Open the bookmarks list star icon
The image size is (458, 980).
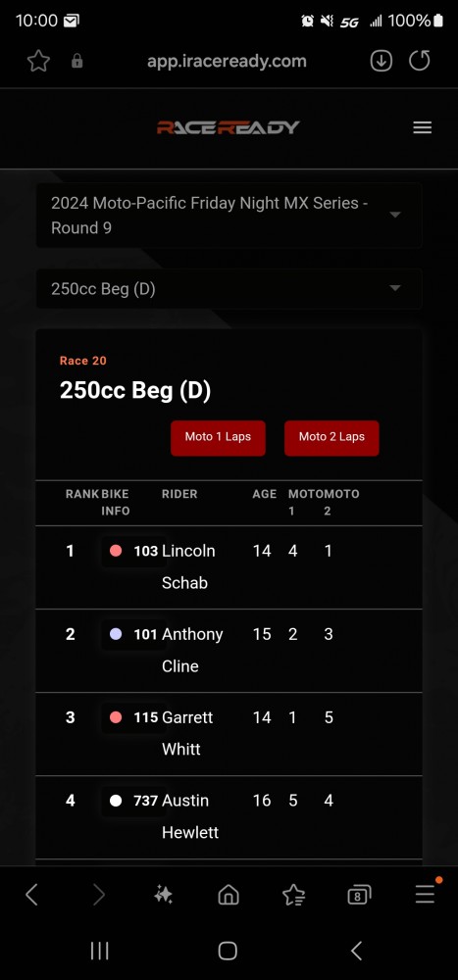coord(293,896)
